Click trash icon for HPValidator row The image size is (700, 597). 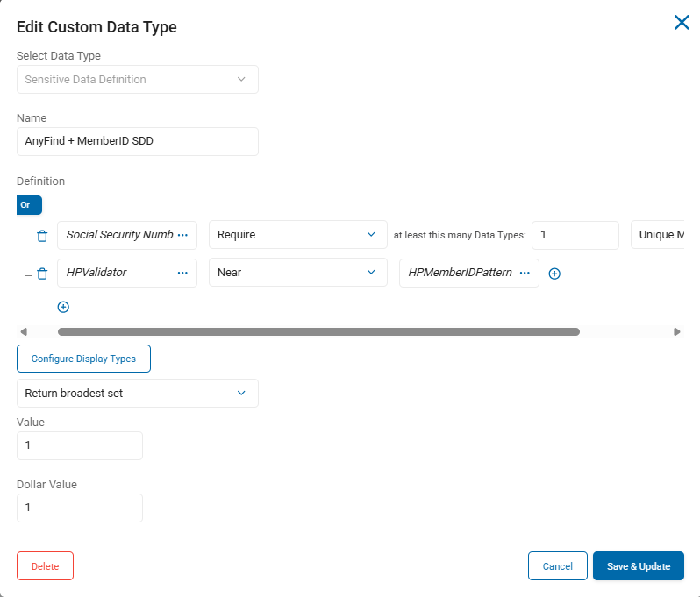[x=42, y=274]
